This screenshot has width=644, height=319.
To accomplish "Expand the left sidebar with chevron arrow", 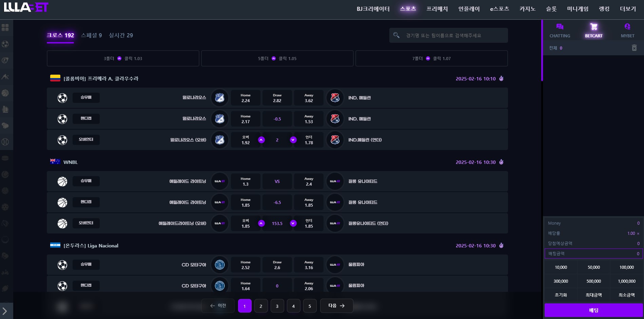I will (5, 311).
